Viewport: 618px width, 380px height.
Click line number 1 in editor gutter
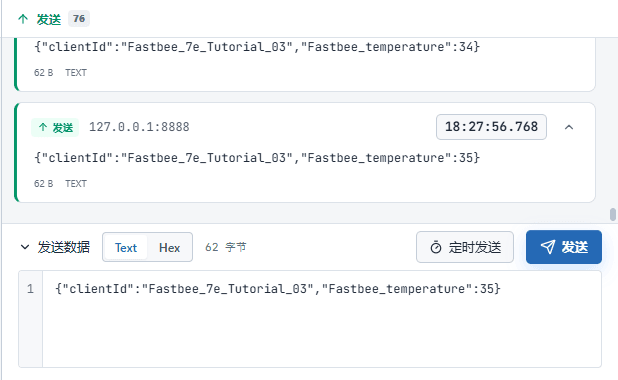pos(30,289)
